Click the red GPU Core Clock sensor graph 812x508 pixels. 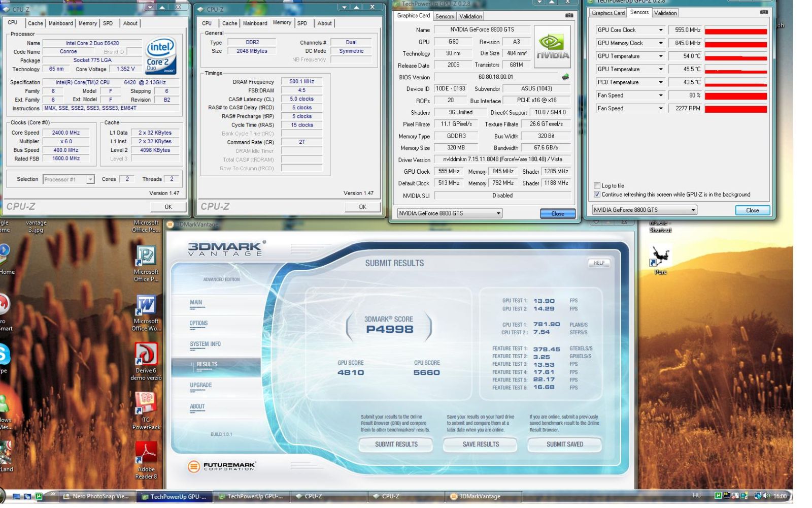tap(736, 30)
